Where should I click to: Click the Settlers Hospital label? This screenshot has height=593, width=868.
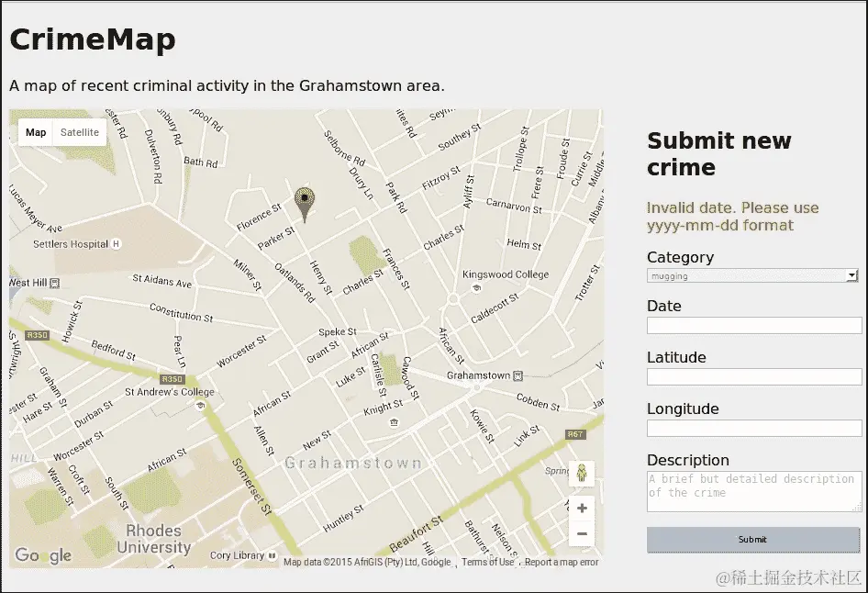point(71,244)
